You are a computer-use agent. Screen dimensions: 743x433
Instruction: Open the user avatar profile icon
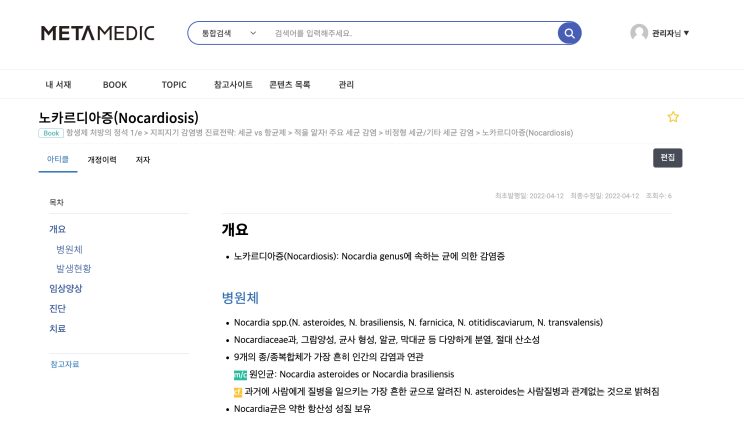[x=639, y=33]
